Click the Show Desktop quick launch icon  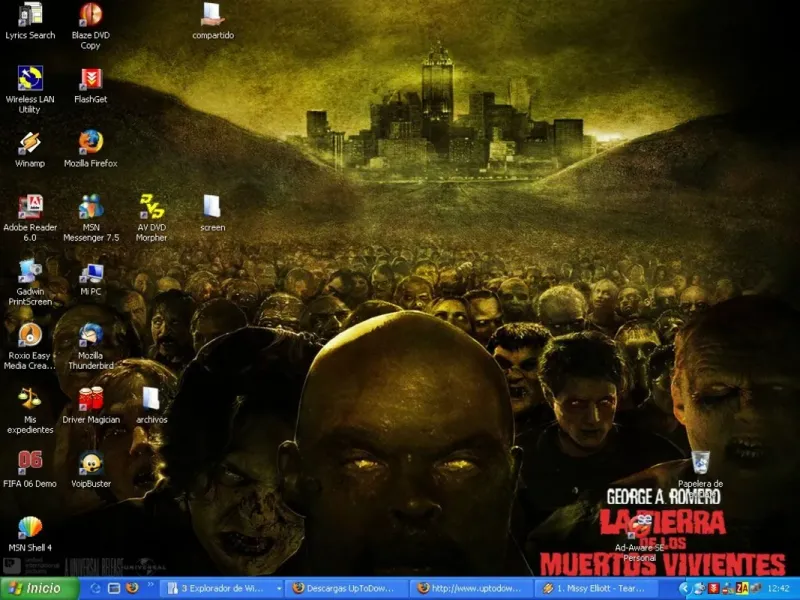tap(114, 588)
